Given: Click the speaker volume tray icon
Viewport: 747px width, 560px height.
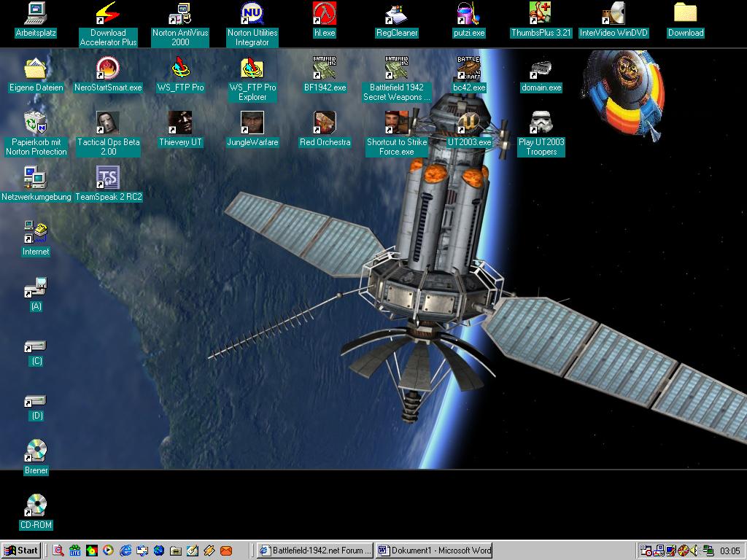Looking at the screenshot, I should 694,551.
